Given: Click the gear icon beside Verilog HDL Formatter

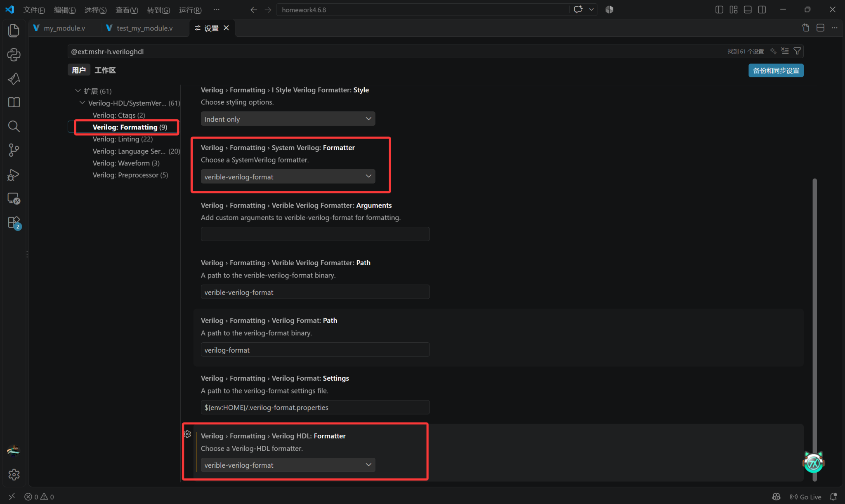Looking at the screenshot, I should [187, 434].
